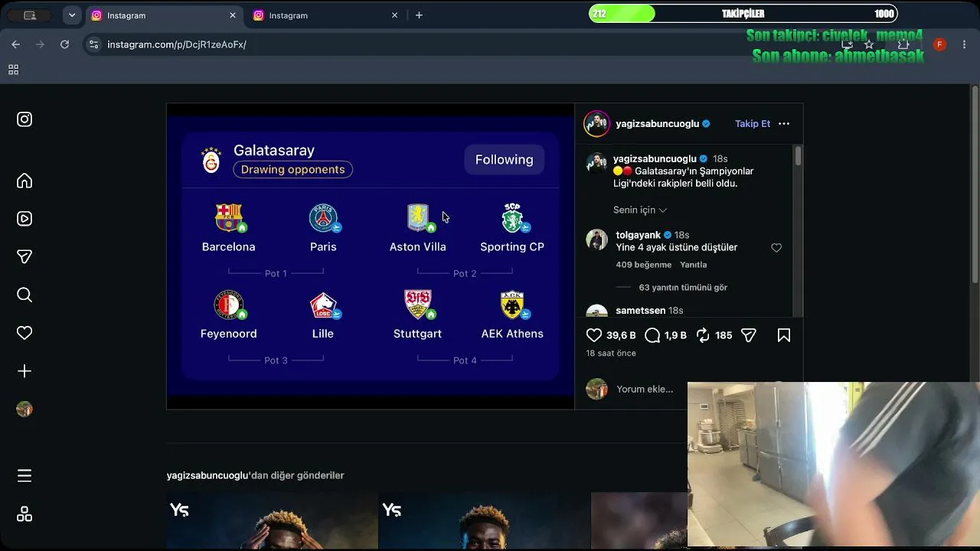Click the Feyenoord team name
980x551 pixels.
point(228,334)
